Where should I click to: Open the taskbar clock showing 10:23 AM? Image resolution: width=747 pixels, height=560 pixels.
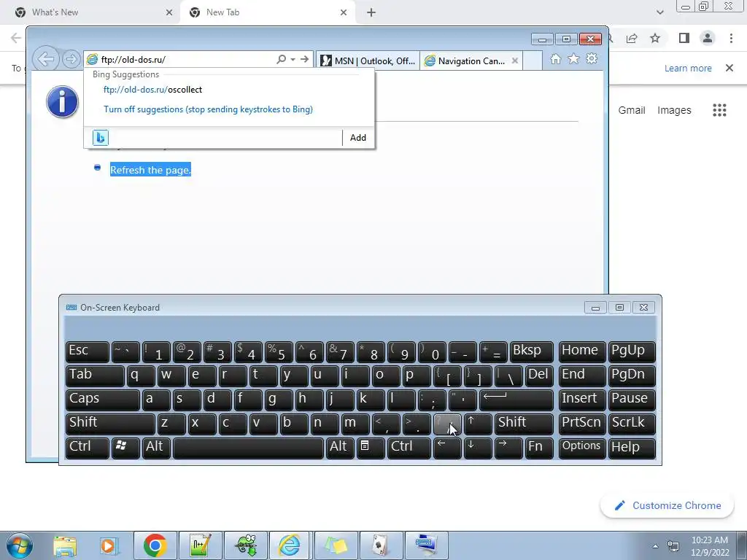pos(709,546)
